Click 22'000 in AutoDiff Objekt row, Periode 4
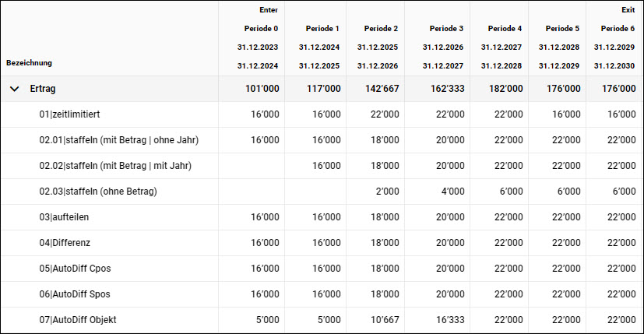The width and height of the screenshot is (644, 334). [x=509, y=320]
